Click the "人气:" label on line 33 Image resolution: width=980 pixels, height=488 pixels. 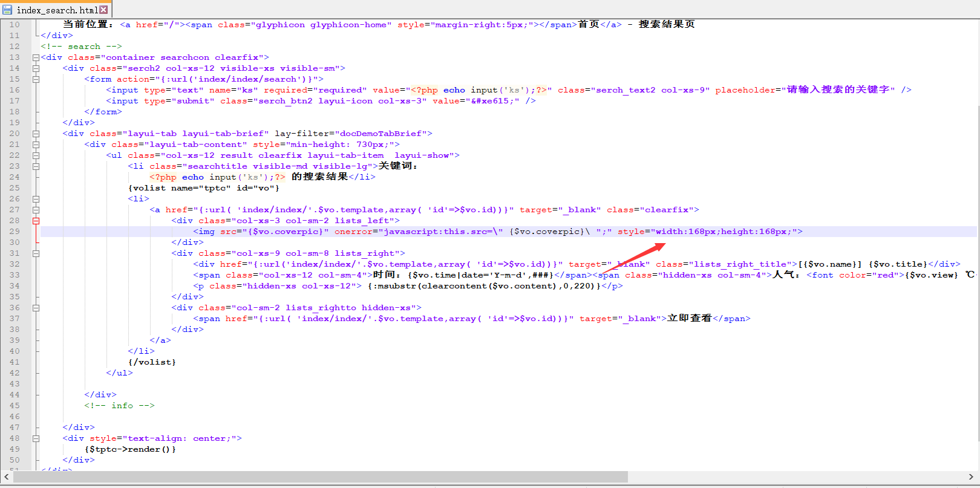tap(786, 275)
